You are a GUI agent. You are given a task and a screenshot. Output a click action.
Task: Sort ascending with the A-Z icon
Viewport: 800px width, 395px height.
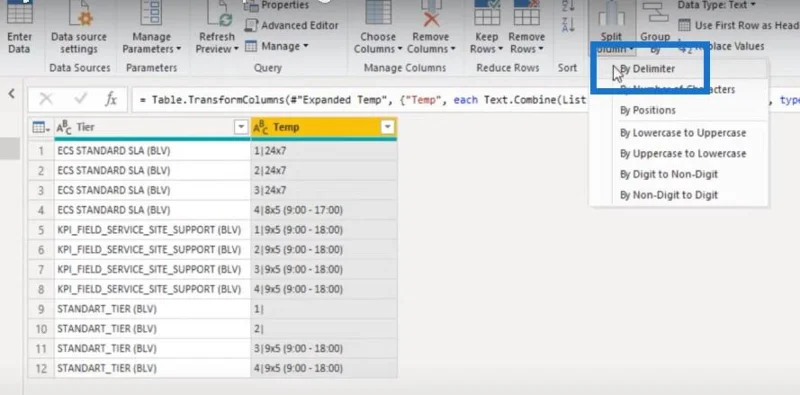[x=568, y=6]
